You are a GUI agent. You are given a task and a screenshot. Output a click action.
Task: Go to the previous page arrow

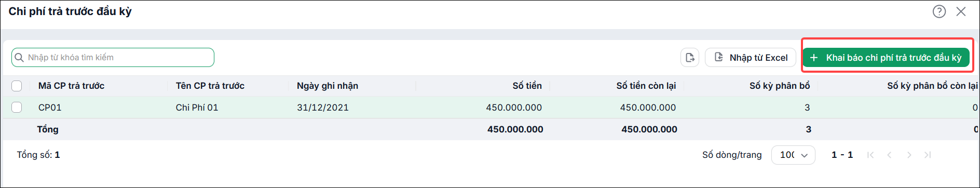(x=889, y=155)
